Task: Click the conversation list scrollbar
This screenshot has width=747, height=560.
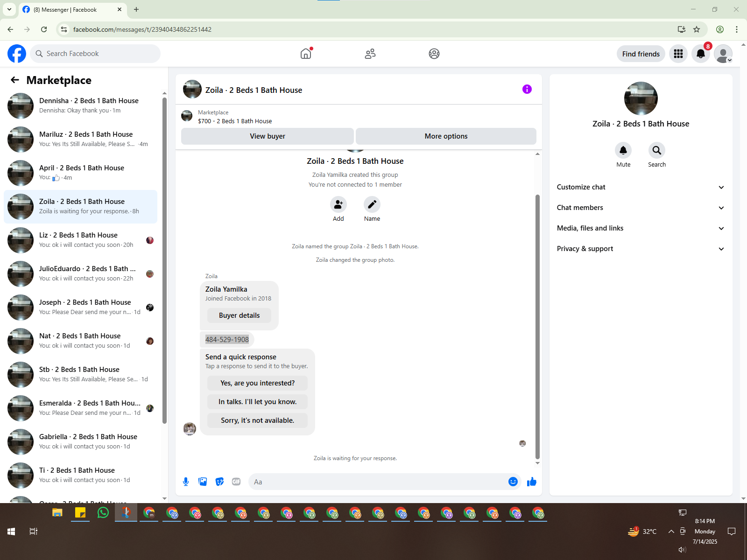Action: (x=164, y=260)
